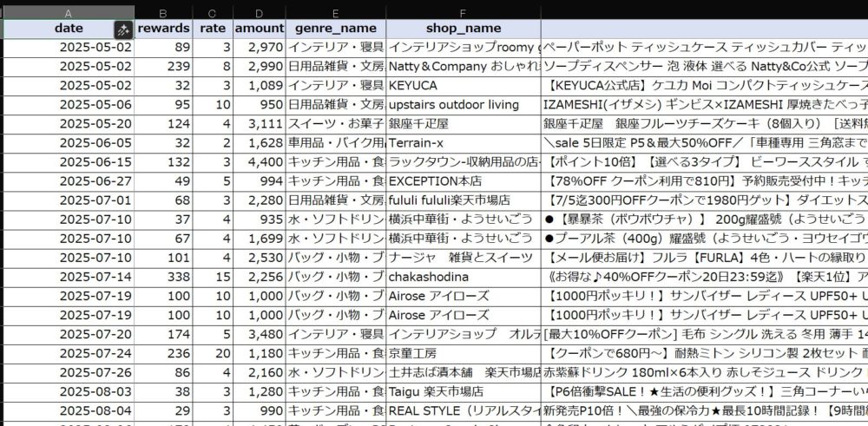This screenshot has height=426, width=868.
Task: Select column F header
Action: (x=463, y=13)
